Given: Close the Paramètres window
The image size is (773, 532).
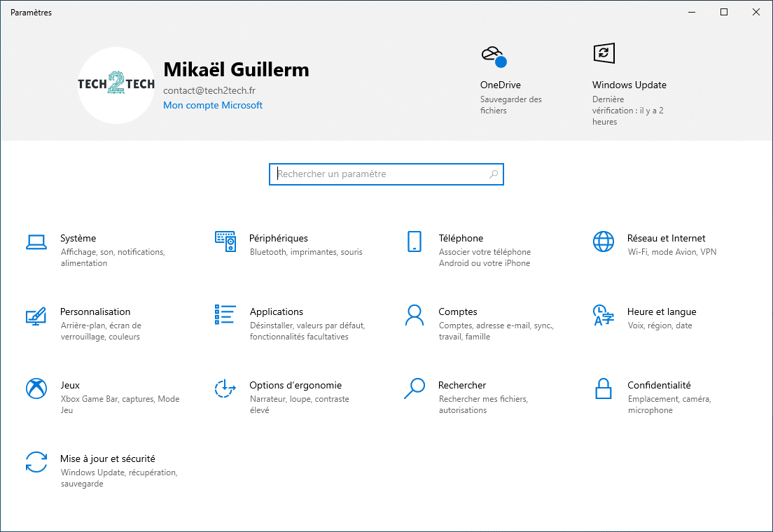Looking at the screenshot, I should coord(755,12).
